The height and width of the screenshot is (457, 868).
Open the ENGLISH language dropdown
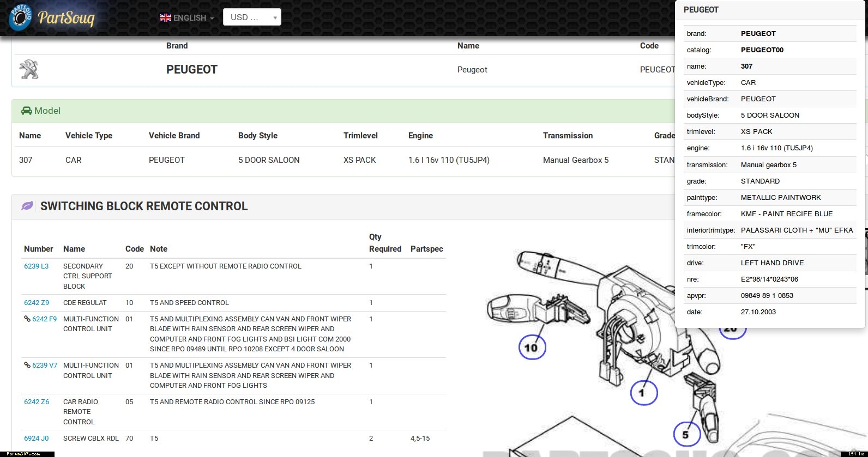click(187, 17)
